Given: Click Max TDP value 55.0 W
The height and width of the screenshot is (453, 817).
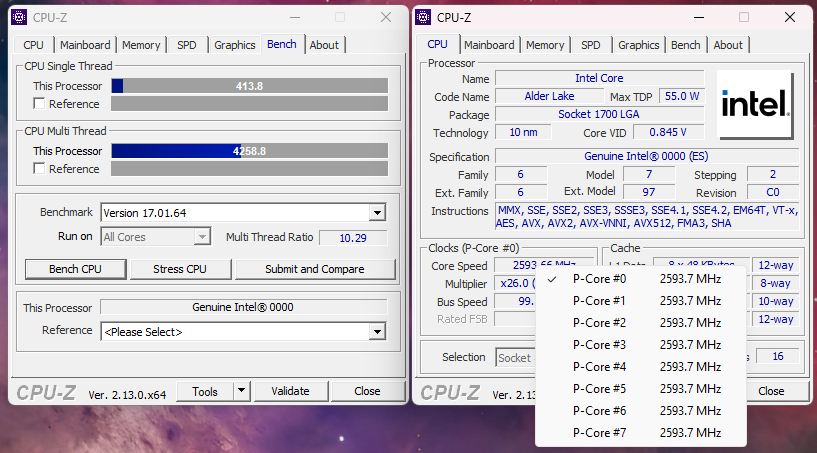Looking at the screenshot, I should click(x=682, y=96).
